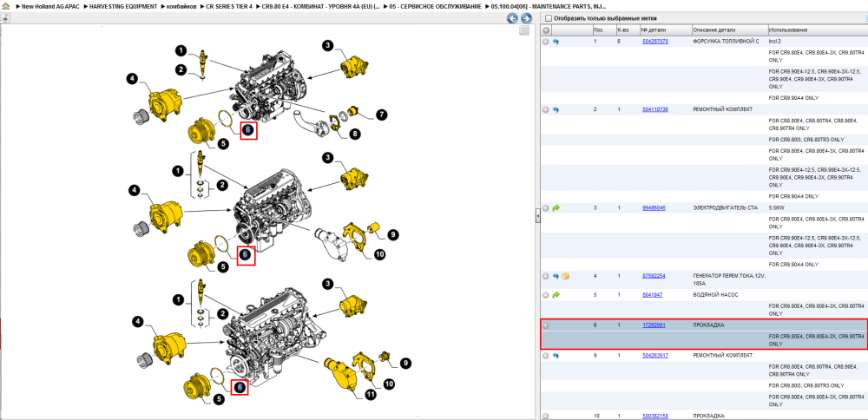Select callout 11 on the engine diagram

(371, 396)
